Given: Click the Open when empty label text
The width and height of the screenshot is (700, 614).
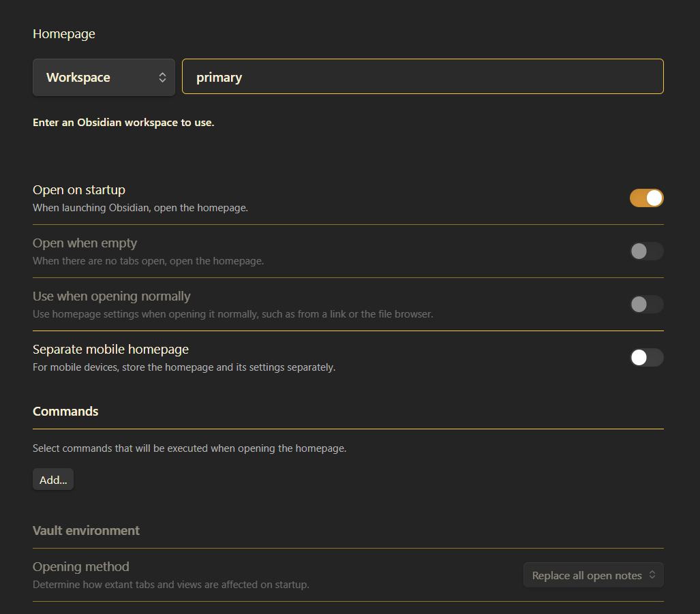Looking at the screenshot, I should 85,243.
